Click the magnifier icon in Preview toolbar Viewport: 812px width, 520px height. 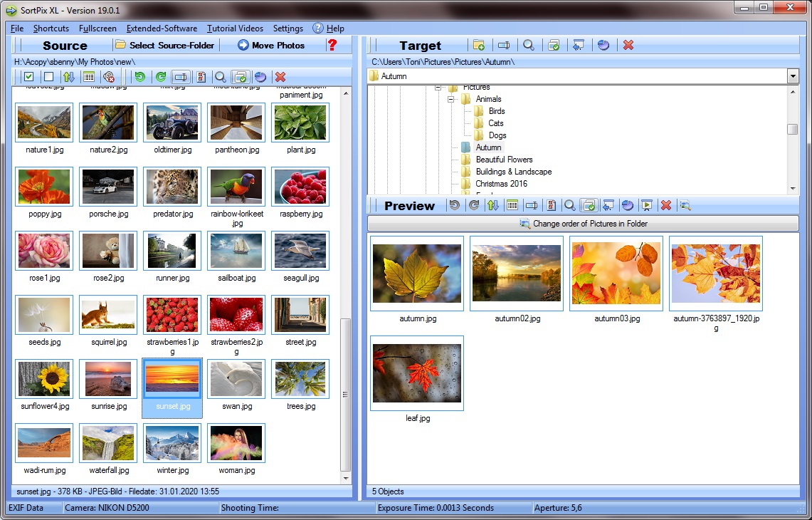click(569, 205)
